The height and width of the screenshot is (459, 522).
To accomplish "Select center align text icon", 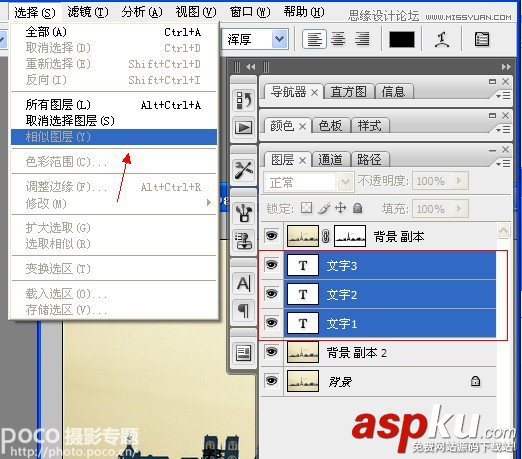I will coord(338,39).
